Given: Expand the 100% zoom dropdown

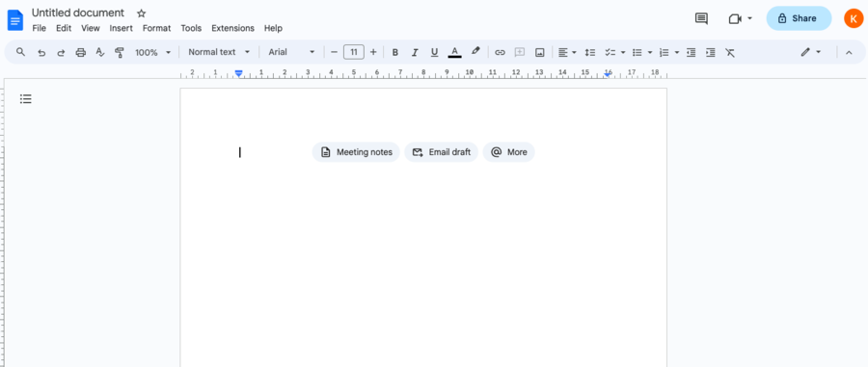Looking at the screenshot, I should pyautogui.click(x=153, y=53).
